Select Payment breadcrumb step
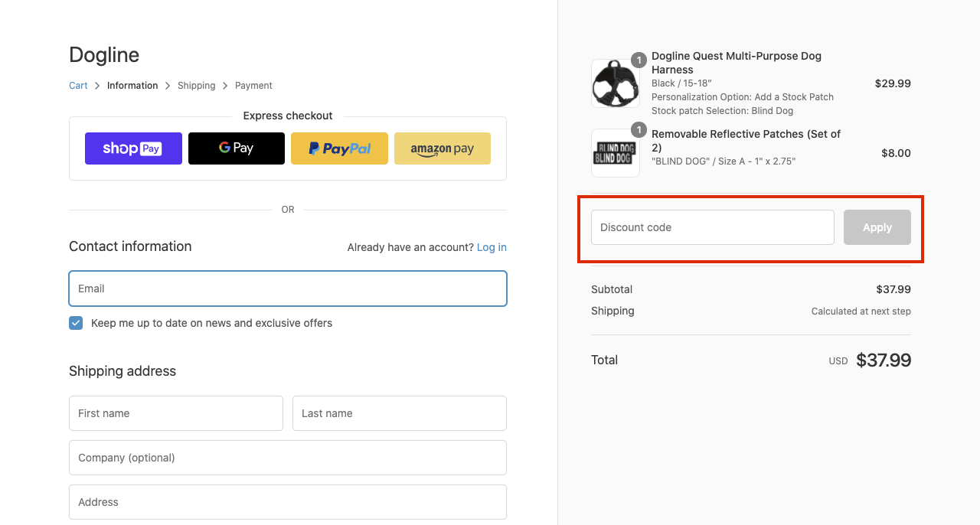 (253, 86)
